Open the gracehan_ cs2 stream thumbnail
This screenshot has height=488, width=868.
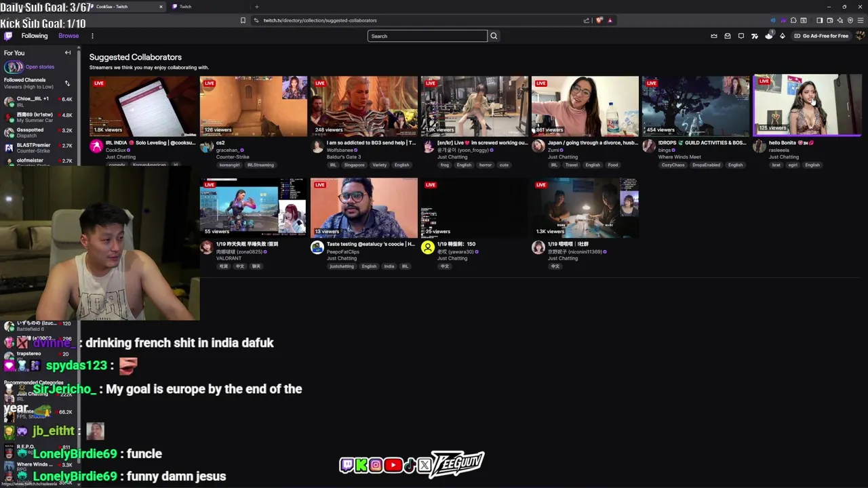254,106
